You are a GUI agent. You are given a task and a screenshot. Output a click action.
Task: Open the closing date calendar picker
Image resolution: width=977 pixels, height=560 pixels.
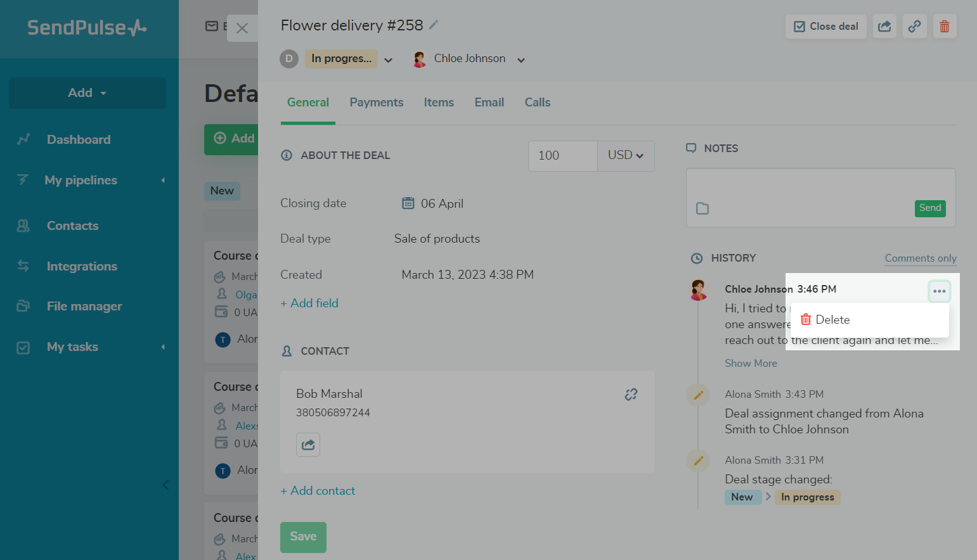(408, 203)
